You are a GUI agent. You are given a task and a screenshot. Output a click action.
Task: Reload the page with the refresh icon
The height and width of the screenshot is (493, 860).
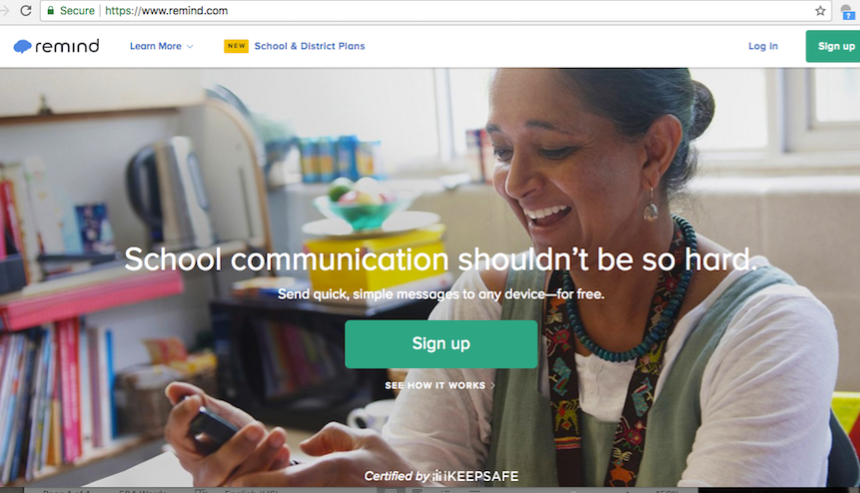(26, 10)
